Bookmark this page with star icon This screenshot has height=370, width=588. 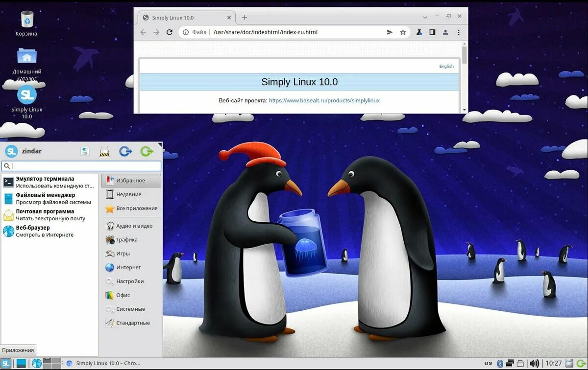click(403, 32)
